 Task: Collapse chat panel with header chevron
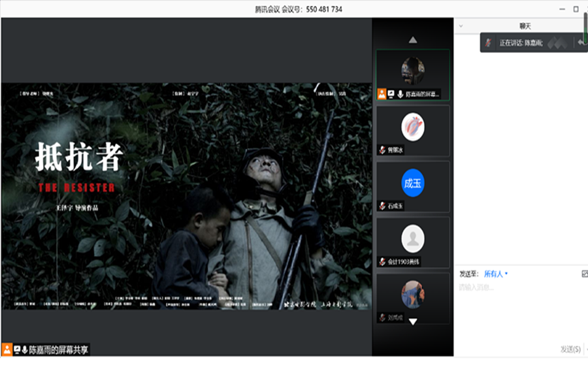pyautogui.click(x=461, y=26)
